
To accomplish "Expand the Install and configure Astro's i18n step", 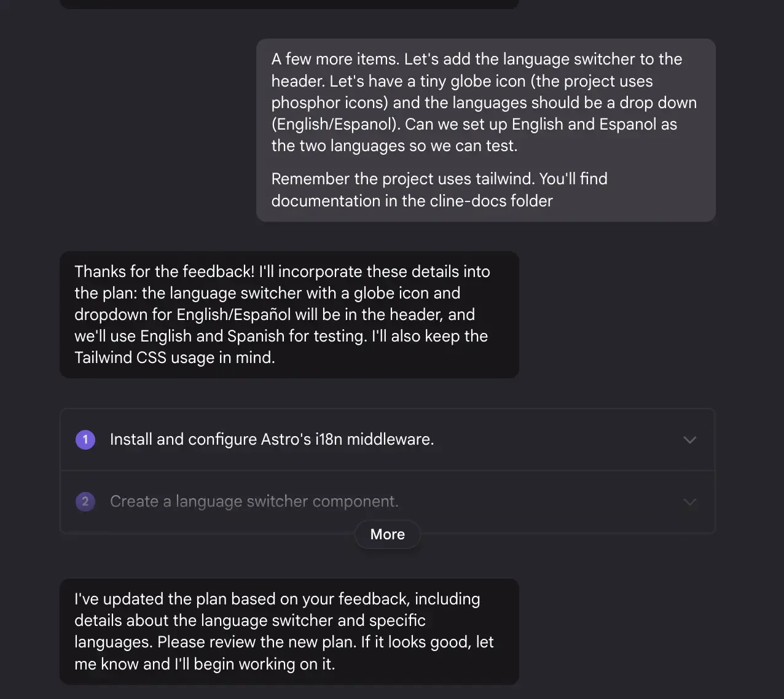I will (x=690, y=440).
